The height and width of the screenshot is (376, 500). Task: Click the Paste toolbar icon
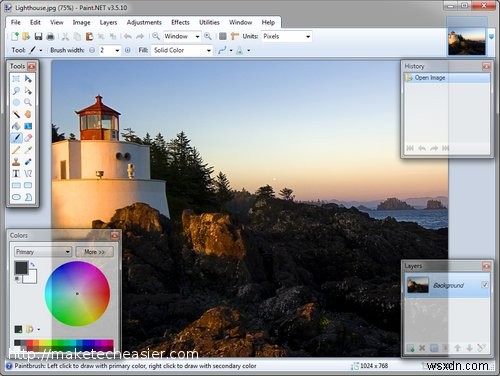click(x=89, y=36)
